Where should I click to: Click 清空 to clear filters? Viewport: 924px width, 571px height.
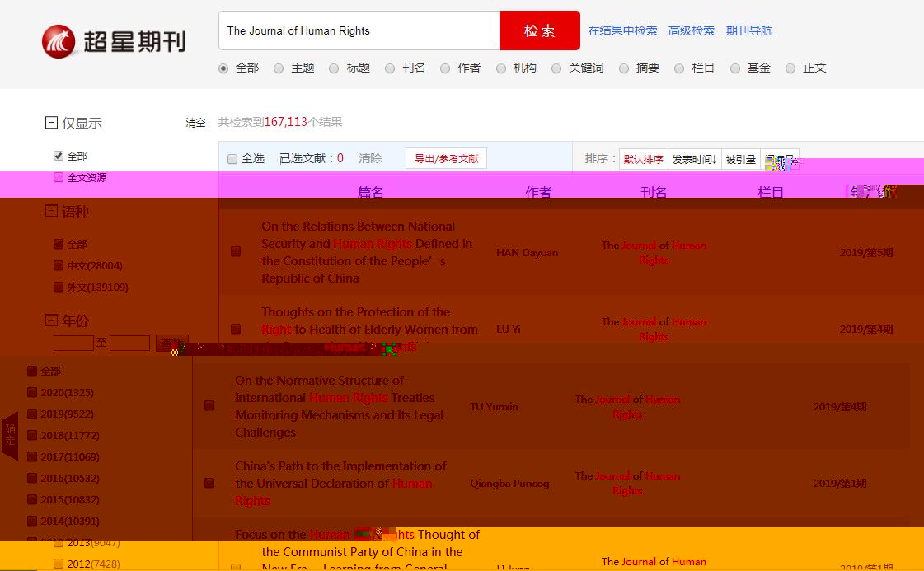pyautogui.click(x=195, y=123)
